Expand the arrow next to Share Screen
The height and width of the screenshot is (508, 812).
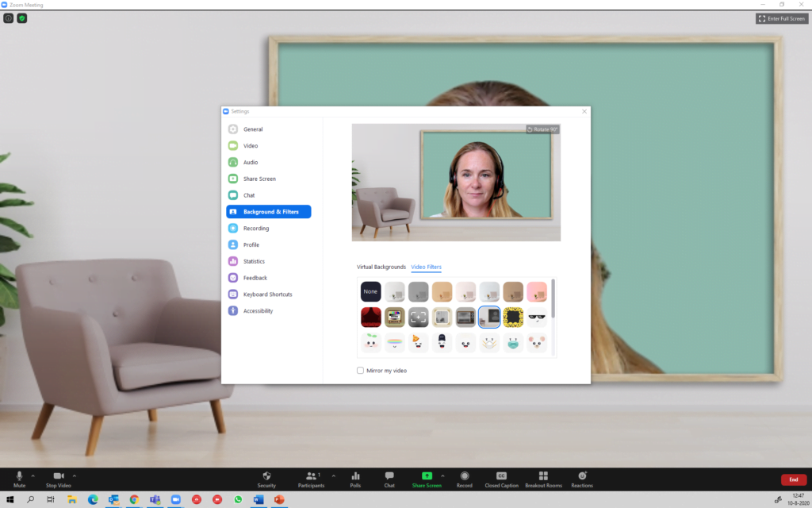[x=442, y=475]
